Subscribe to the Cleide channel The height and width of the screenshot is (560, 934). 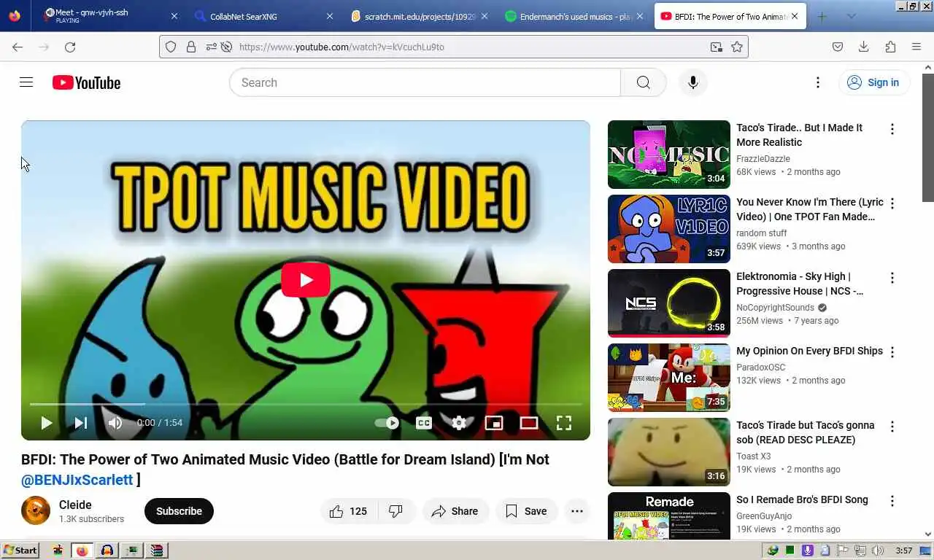tap(179, 511)
